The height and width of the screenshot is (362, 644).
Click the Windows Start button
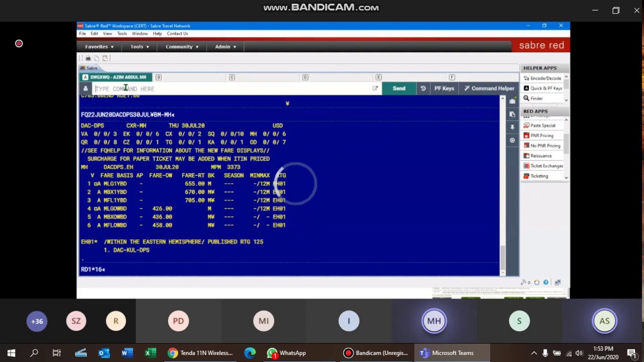tap(11, 353)
